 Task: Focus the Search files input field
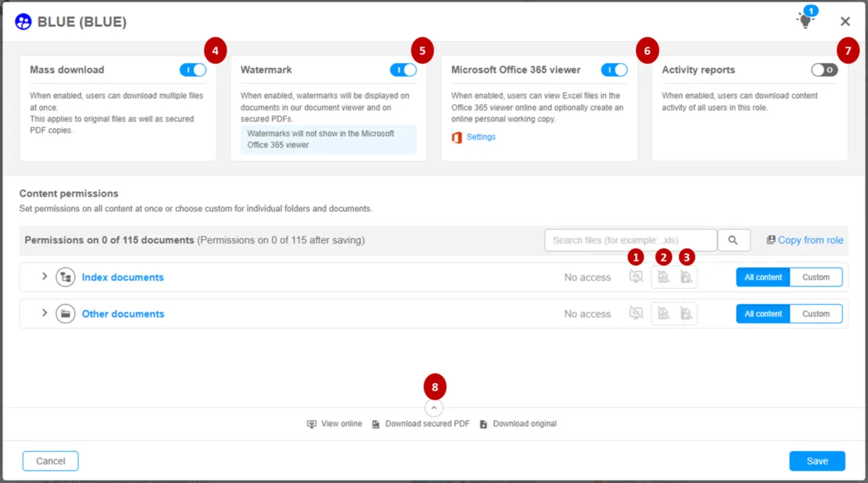point(630,240)
